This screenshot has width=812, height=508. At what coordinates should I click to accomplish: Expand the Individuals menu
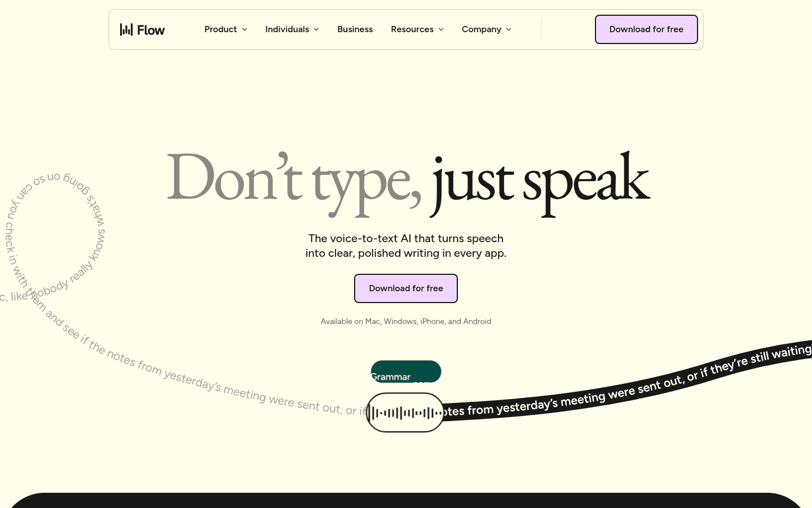coord(292,29)
